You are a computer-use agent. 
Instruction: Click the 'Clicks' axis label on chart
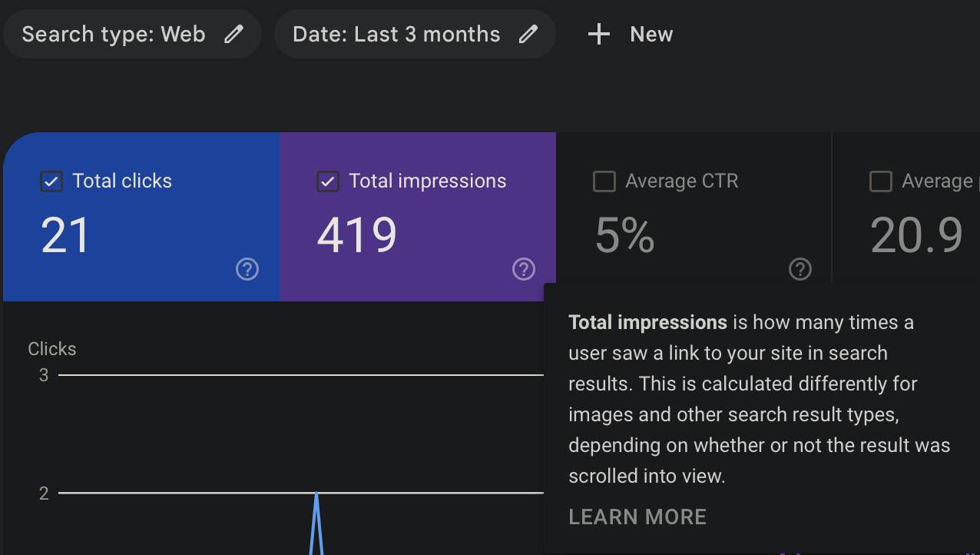pyautogui.click(x=52, y=349)
